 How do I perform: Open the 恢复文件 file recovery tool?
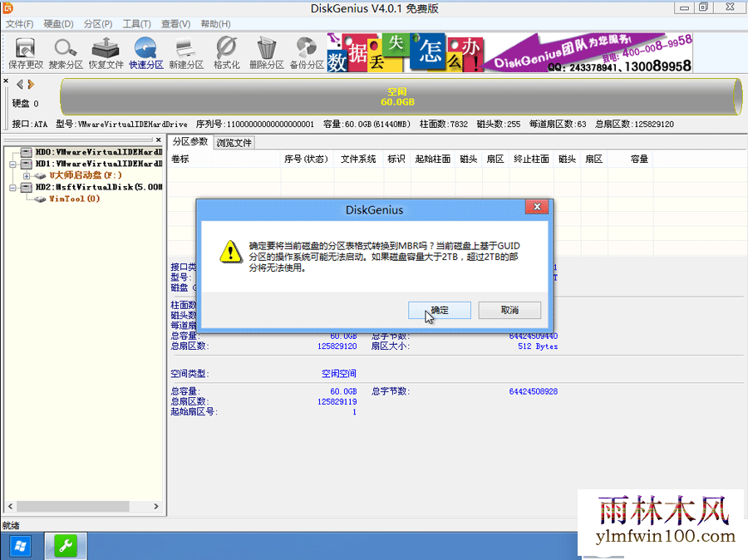(106, 53)
